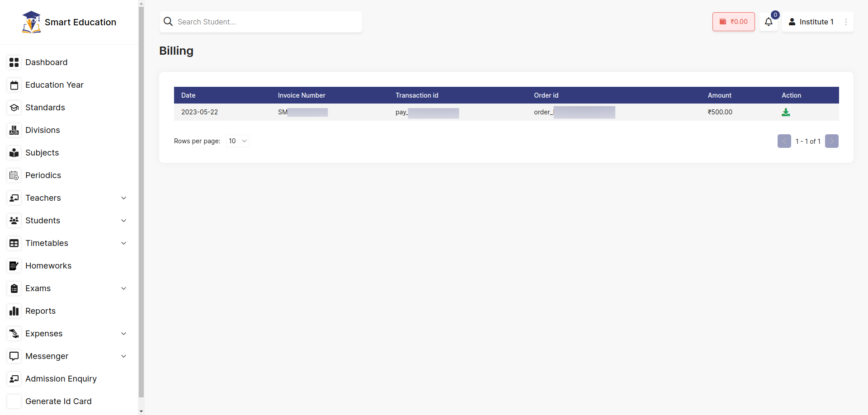Click the Order id column header
This screenshot has height=415, width=868.
coord(546,95)
